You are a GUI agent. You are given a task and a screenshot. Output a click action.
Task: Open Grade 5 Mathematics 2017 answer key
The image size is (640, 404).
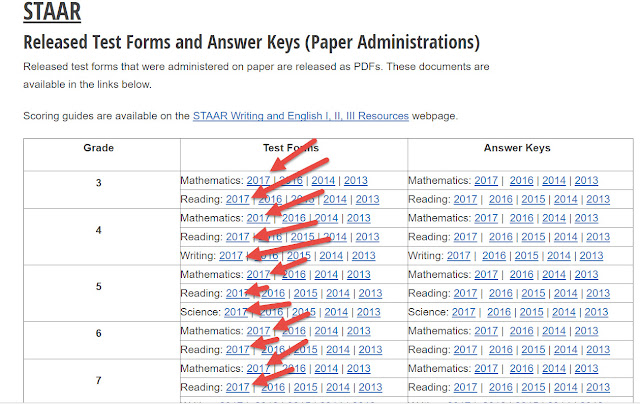click(x=486, y=274)
